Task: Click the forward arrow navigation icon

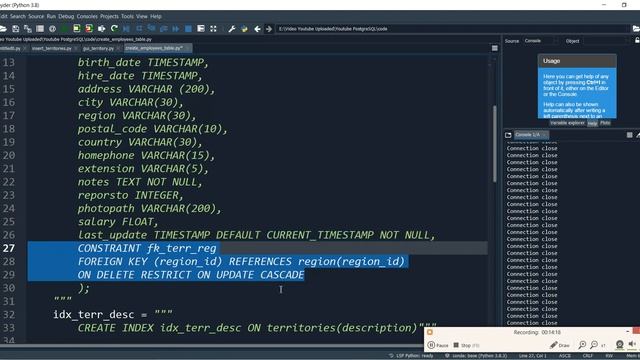Action: coord(269,29)
